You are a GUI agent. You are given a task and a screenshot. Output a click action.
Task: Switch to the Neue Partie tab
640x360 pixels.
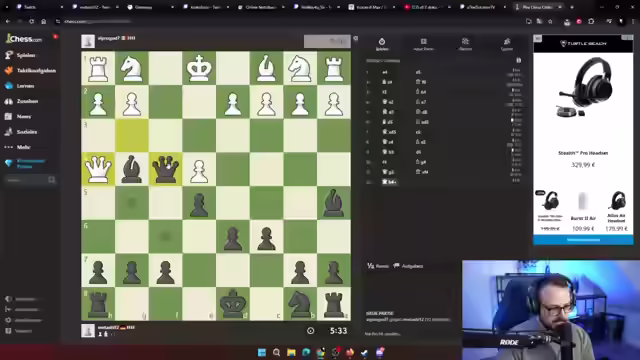click(x=424, y=44)
